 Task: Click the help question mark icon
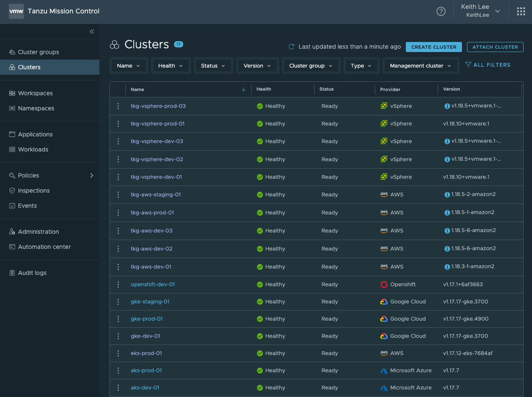point(441,12)
